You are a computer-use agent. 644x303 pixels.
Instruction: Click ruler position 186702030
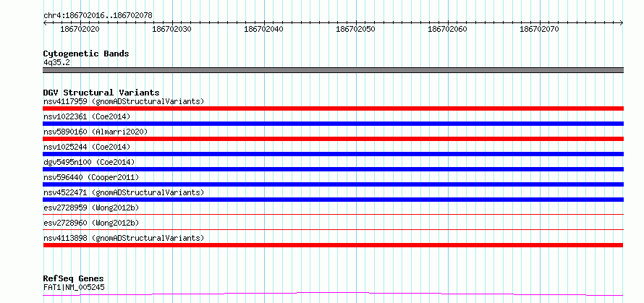coord(171,29)
